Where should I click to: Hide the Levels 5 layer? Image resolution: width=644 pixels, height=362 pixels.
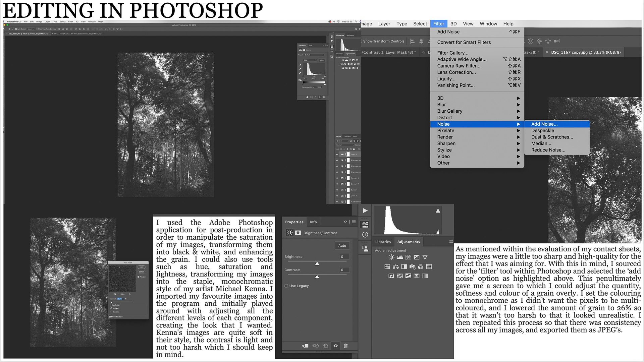coord(337,155)
